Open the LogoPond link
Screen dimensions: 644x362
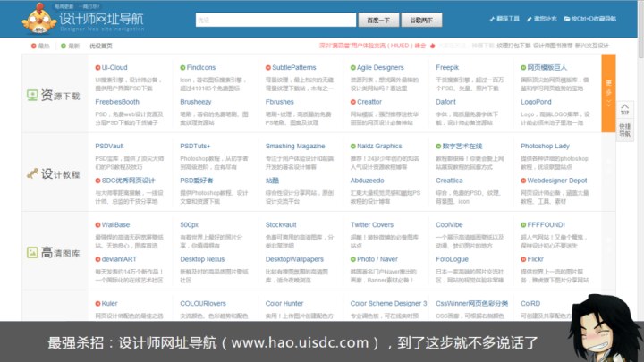[536, 102]
